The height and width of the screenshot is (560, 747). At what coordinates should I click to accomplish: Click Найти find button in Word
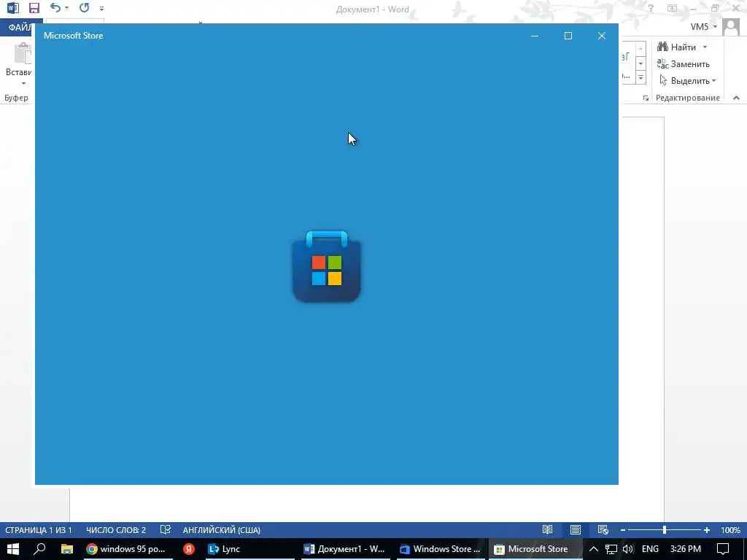click(677, 47)
